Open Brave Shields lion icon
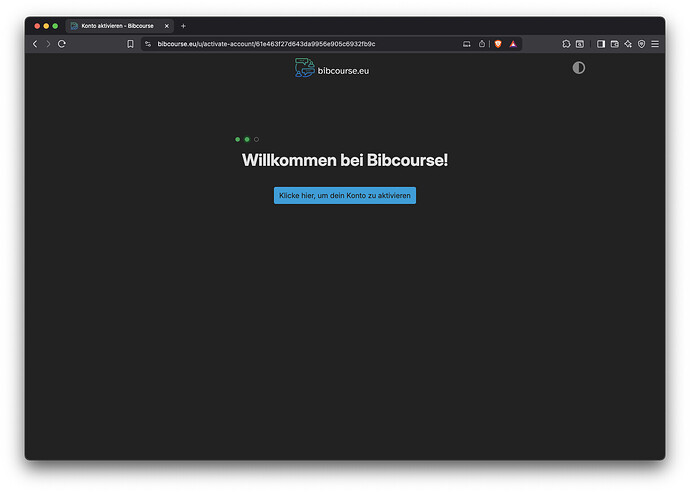 pyautogui.click(x=498, y=44)
